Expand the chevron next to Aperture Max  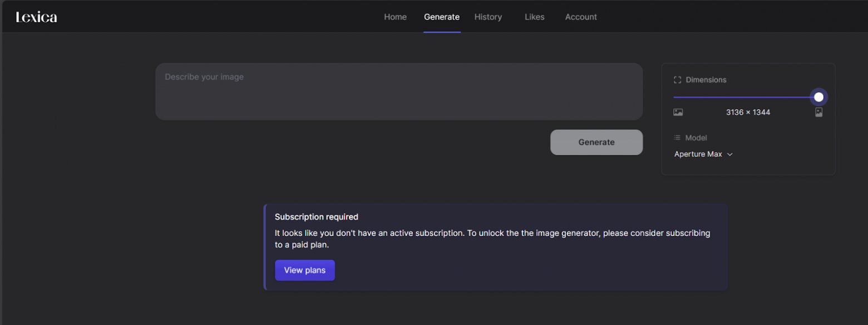730,154
